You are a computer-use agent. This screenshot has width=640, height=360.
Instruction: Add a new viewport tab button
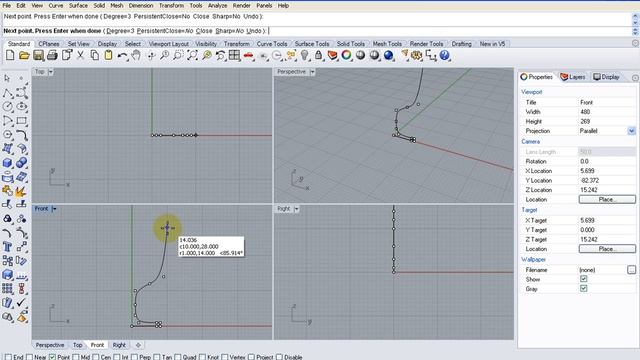(138, 345)
